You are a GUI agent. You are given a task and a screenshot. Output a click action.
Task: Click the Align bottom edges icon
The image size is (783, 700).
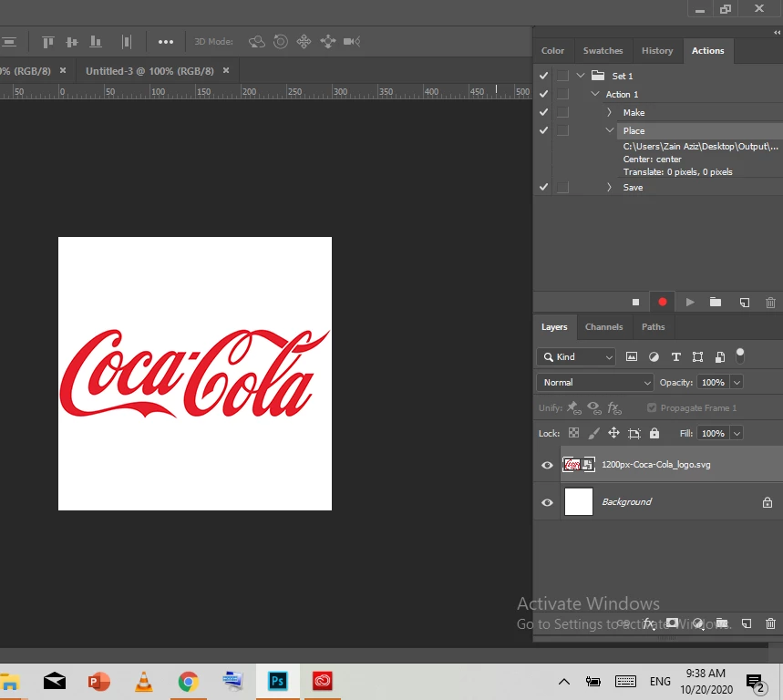coord(96,42)
